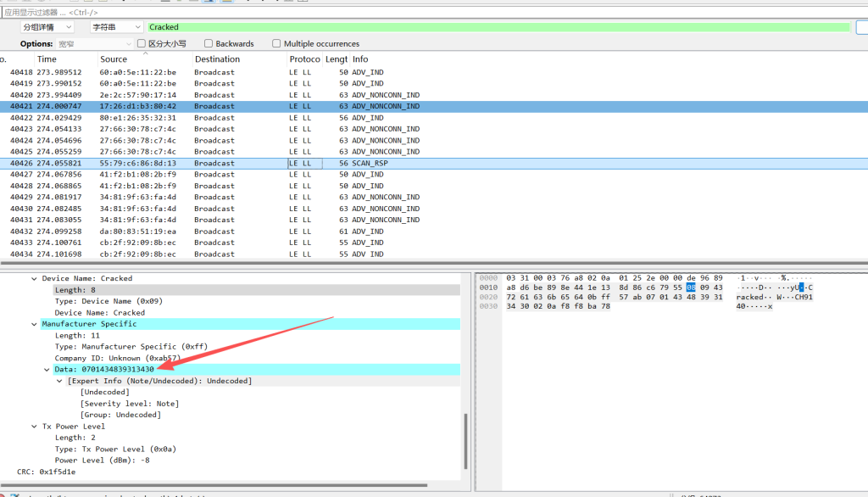Select the Company ID: Unknown line
868x497 pixels.
pos(106,358)
